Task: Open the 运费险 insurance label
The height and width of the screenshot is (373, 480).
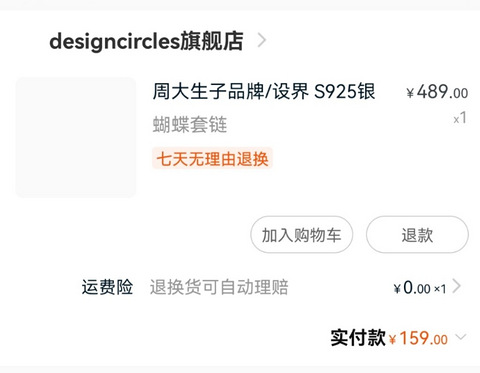Action: (107, 287)
